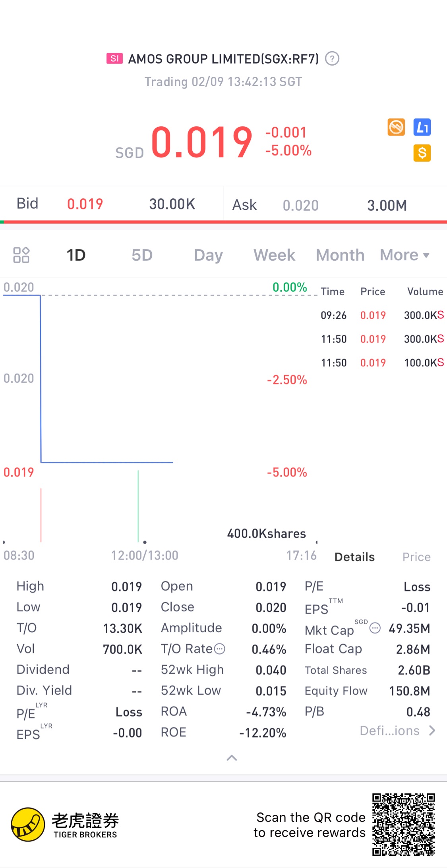Tap the orange no-shorting icon

pos(396,127)
